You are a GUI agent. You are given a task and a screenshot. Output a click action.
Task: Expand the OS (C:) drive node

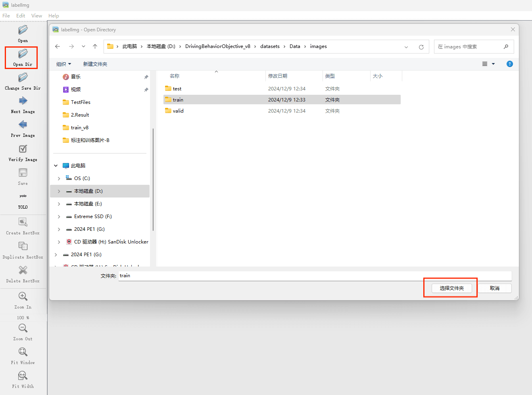click(x=59, y=178)
